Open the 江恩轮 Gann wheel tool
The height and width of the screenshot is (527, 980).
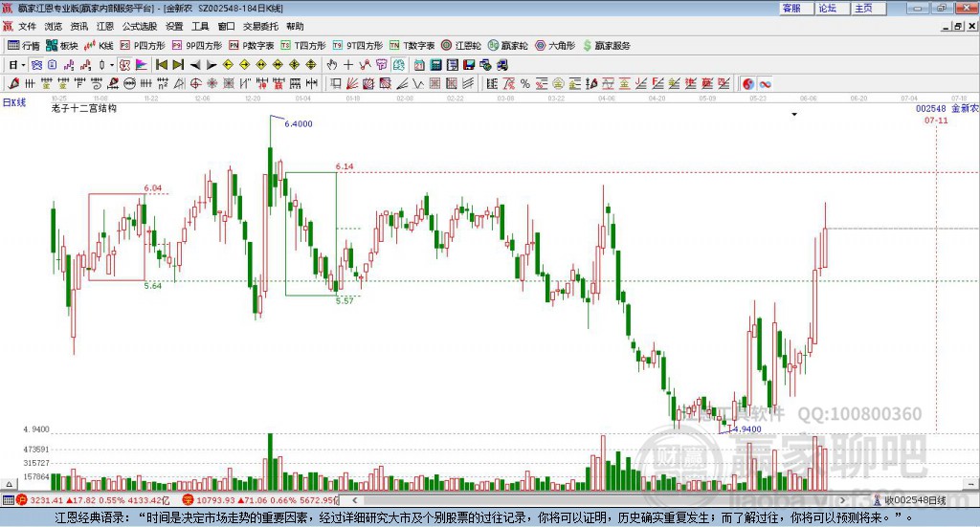coord(461,46)
